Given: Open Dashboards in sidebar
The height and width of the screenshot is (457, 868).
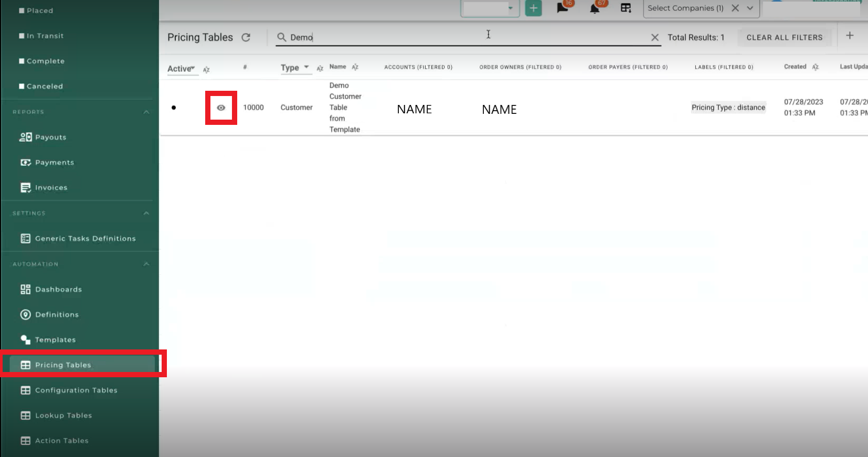Looking at the screenshot, I should pyautogui.click(x=58, y=289).
